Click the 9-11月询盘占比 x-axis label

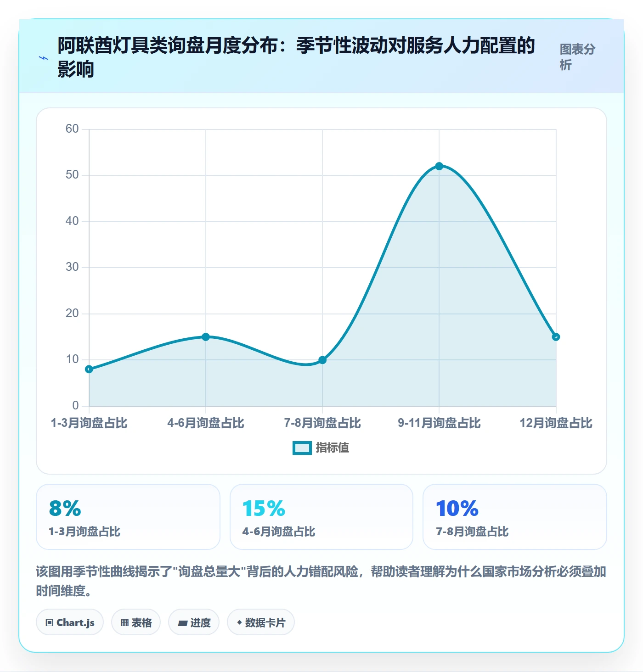click(x=439, y=423)
